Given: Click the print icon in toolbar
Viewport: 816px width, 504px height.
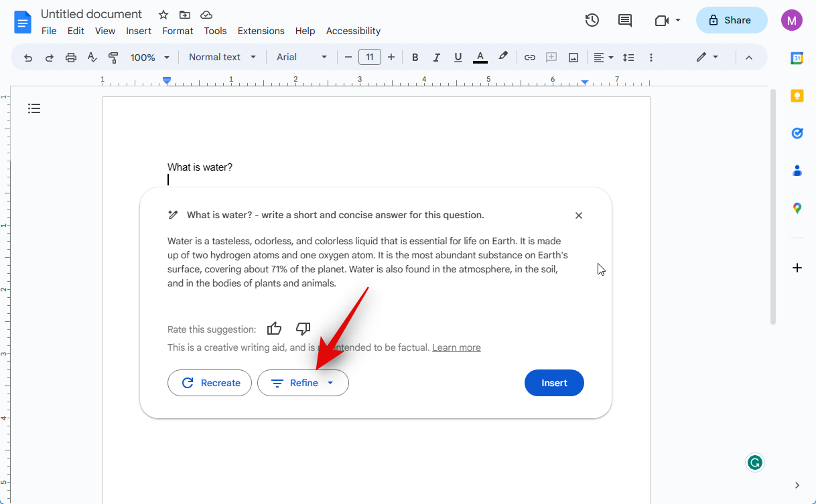Looking at the screenshot, I should (71, 58).
